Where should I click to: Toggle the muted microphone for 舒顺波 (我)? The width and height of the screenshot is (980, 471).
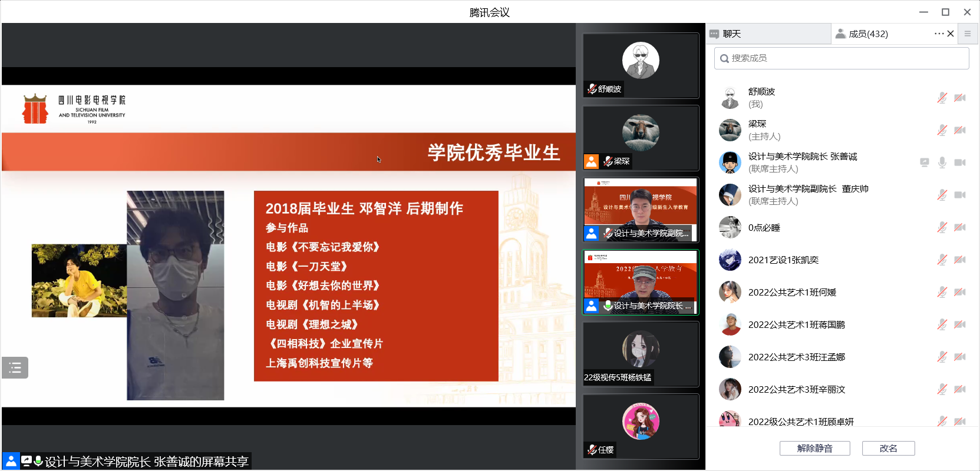coord(942,98)
